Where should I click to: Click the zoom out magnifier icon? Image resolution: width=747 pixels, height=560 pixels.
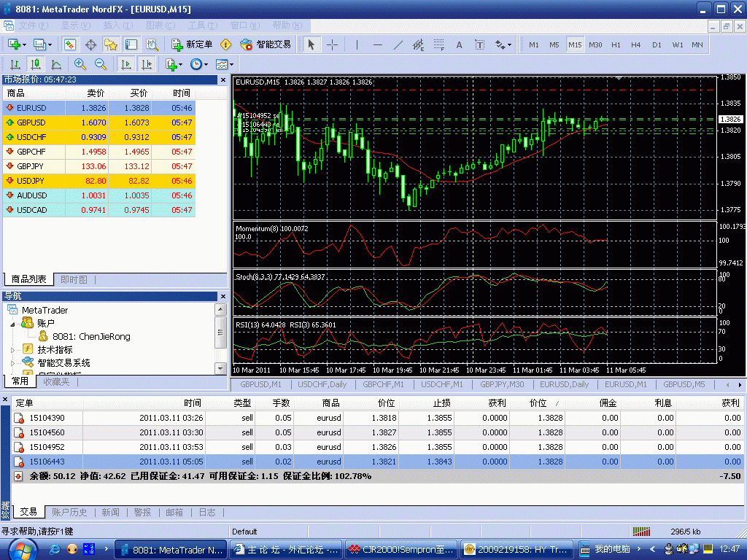pos(101,64)
